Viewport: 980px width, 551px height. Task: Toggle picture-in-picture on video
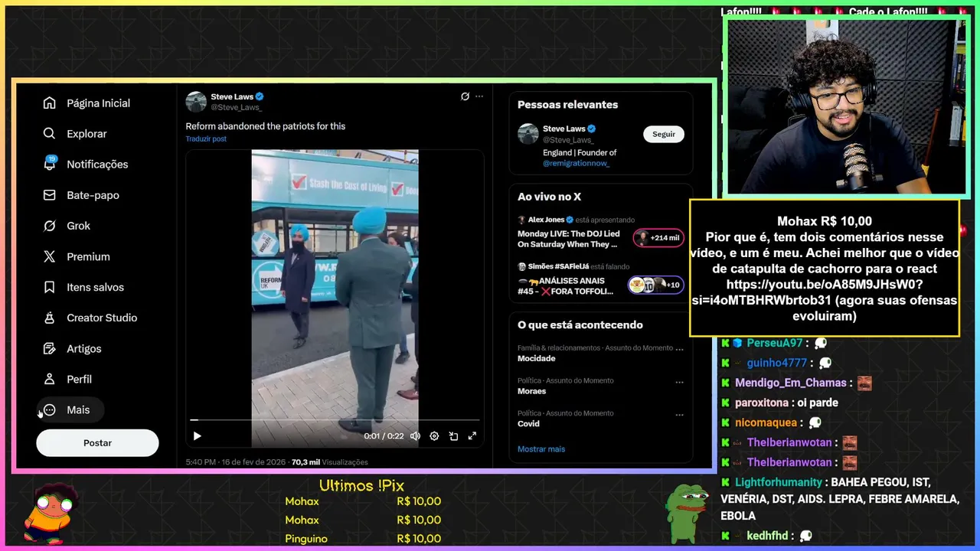pyautogui.click(x=453, y=436)
